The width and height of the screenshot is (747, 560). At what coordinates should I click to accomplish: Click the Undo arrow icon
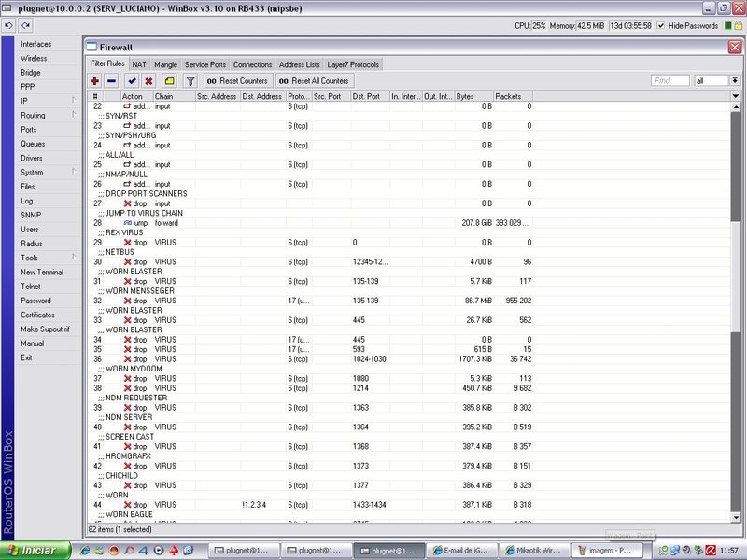point(9,25)
